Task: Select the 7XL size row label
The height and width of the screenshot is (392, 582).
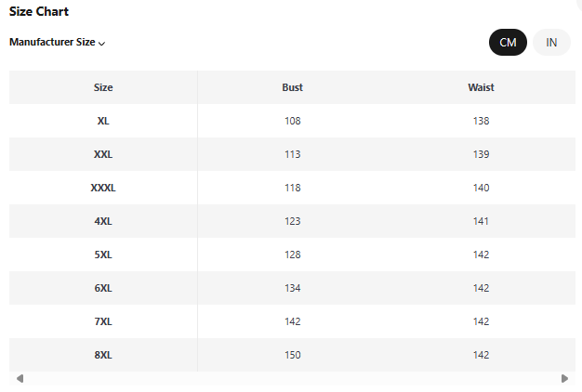Action: pos(103,321)
